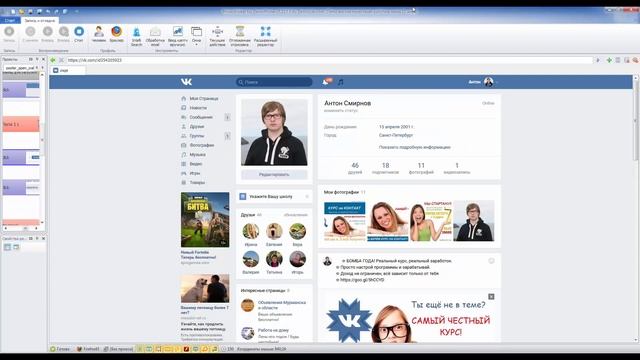The height and width of the screenshot is (360, 640).
Task: Dismiss the Укажите Вашу школу prompt
Action: point(307,197)
